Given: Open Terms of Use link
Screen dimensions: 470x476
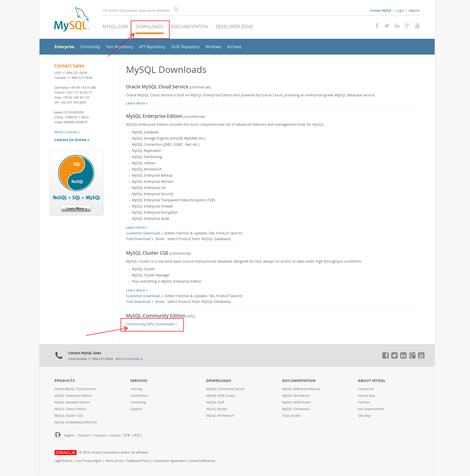Looking at the screenshot, I should coord(114,461).
